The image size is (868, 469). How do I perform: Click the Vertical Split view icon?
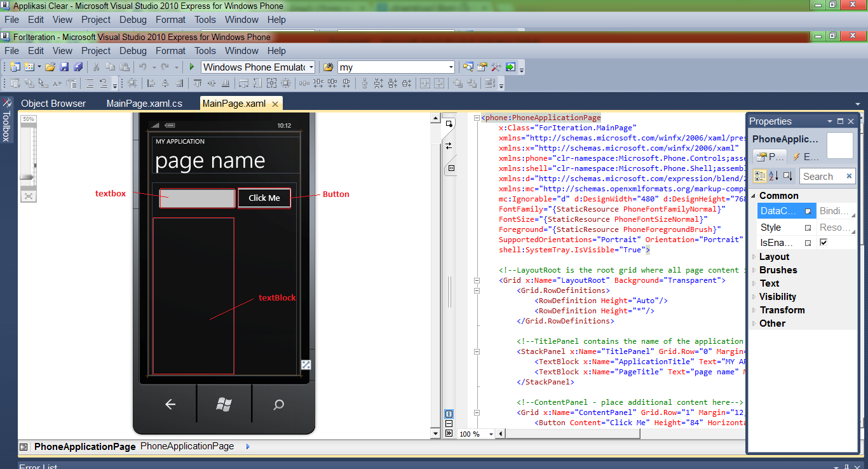click(449, 414)
